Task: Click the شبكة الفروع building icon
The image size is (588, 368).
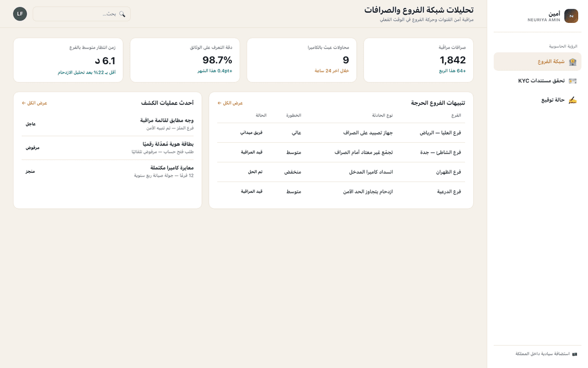Action: [572, 62]
